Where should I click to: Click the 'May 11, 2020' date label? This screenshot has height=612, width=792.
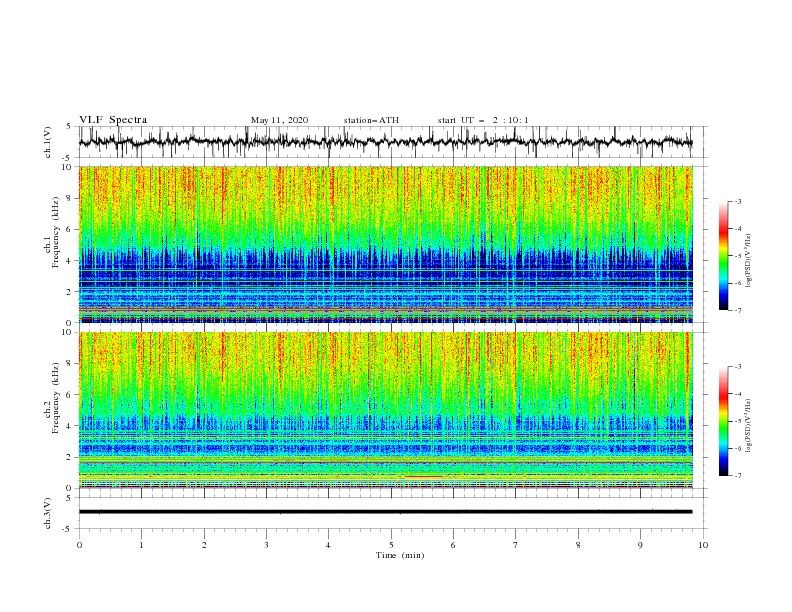click(x=279, y=120)
